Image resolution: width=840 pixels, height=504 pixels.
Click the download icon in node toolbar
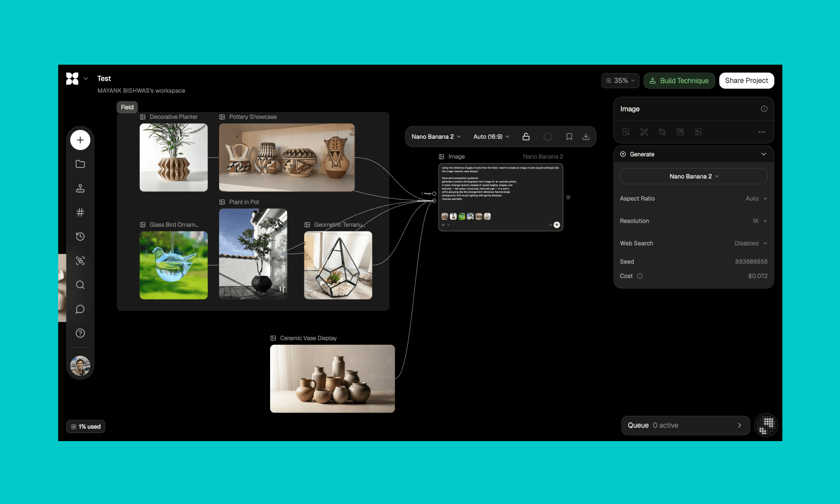586,137
